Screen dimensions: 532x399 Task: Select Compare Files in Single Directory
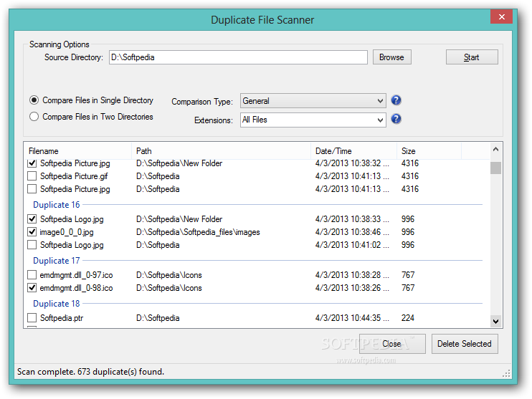coord(92,100)
